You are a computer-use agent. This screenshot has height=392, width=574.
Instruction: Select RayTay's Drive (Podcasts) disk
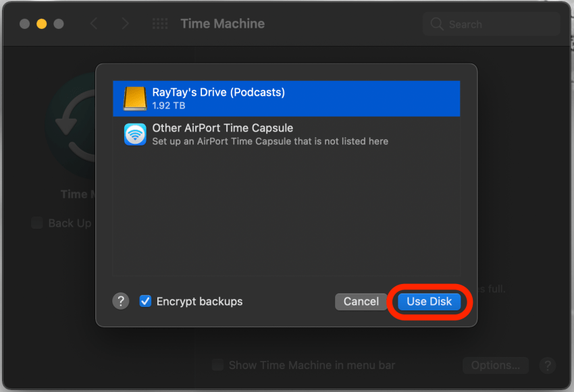pos(286,99)
